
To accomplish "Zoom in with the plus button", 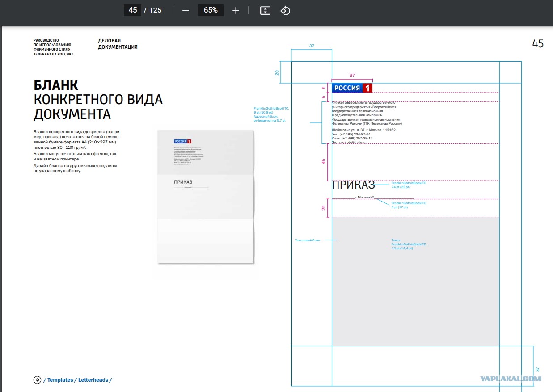I will 236,10.
